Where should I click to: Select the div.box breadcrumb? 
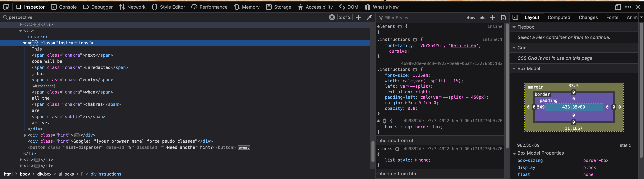pos(44,174)
